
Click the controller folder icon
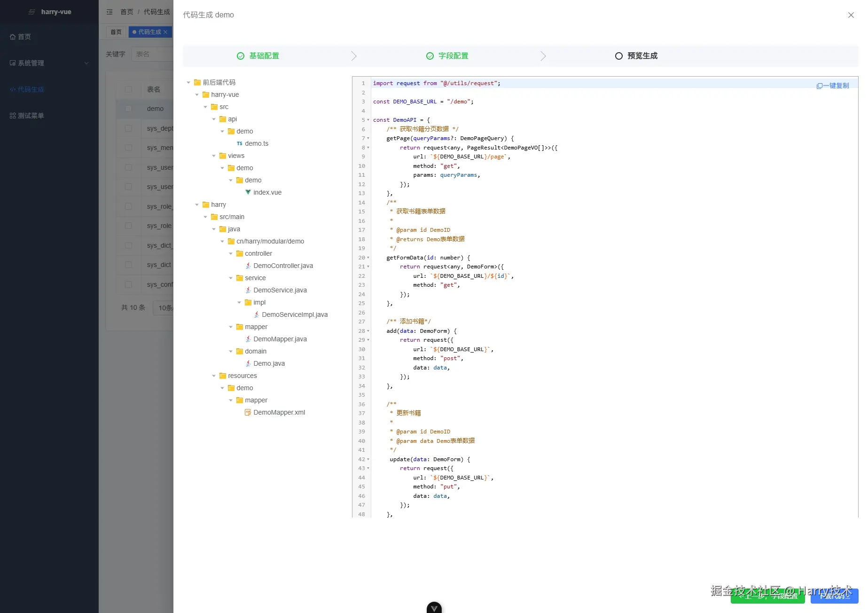(x=240, y=253)
